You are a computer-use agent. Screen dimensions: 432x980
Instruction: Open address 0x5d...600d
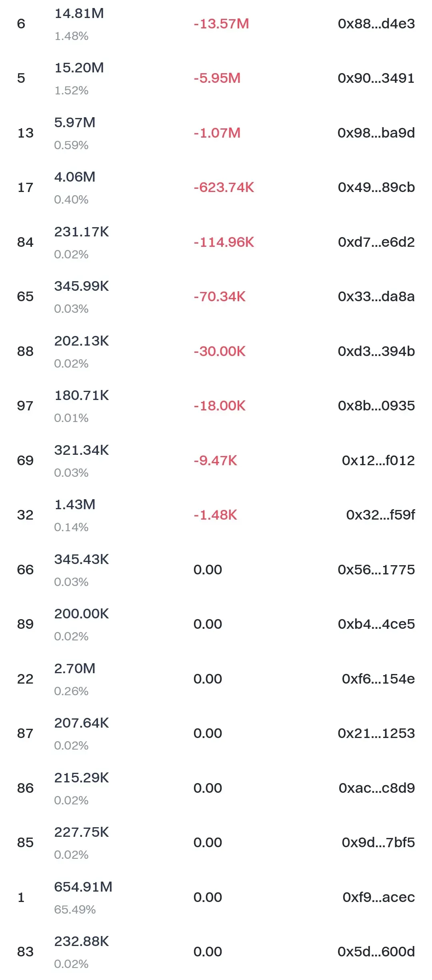coord(376,952)
